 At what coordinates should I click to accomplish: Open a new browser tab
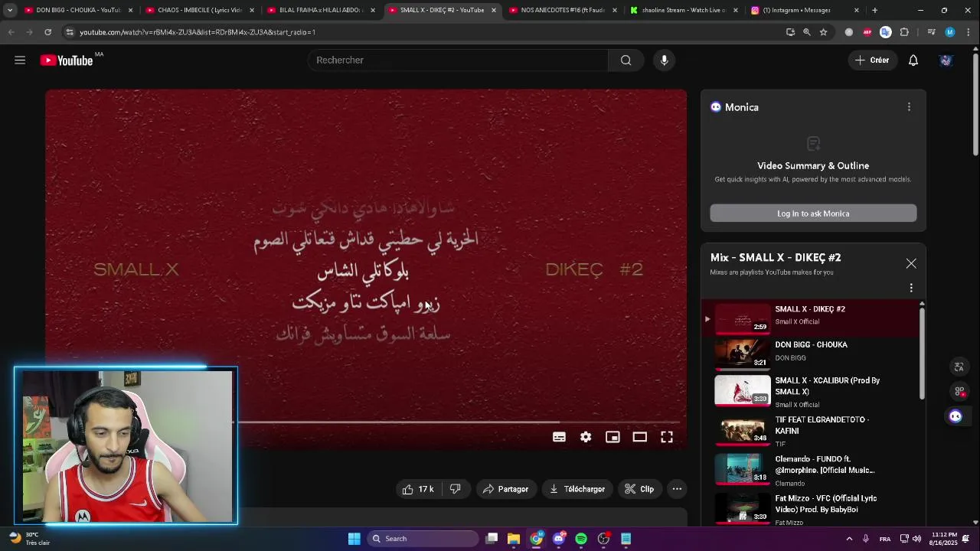tap(874, 10)
